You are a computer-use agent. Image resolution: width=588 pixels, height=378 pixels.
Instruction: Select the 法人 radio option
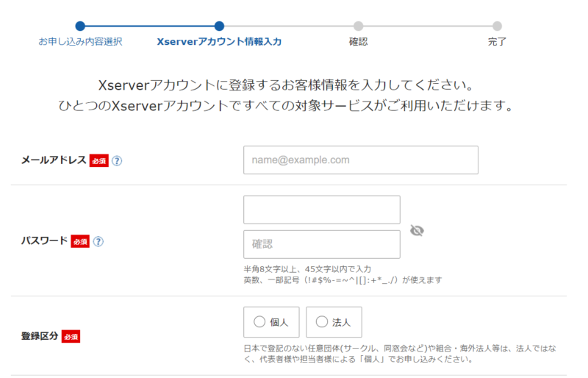point(334,322)
